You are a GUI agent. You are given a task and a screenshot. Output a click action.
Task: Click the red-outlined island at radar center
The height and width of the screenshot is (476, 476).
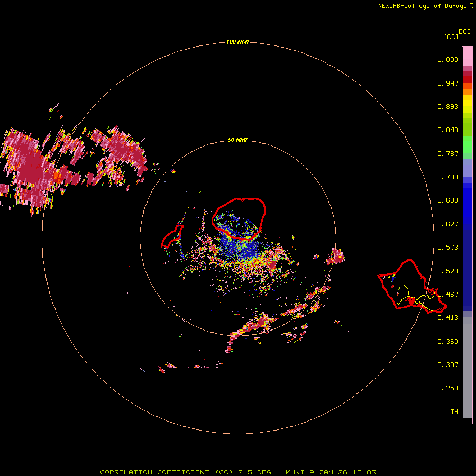point(239,219)
